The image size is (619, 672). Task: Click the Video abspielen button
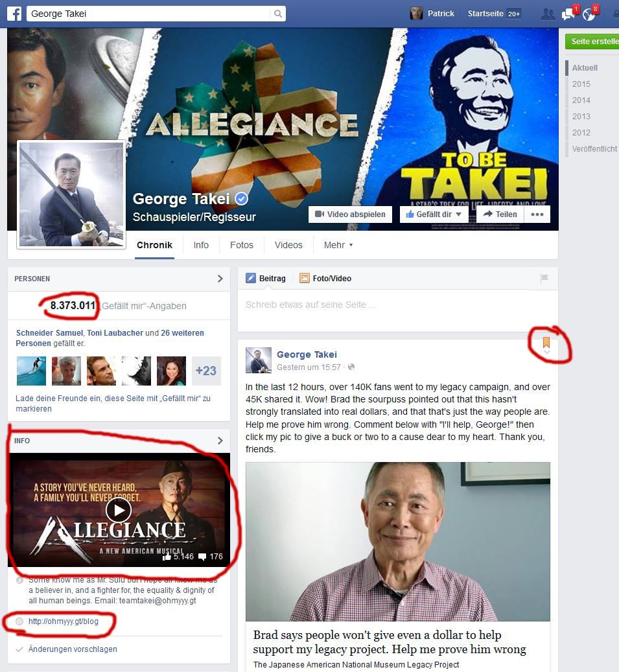coord(350,214)
